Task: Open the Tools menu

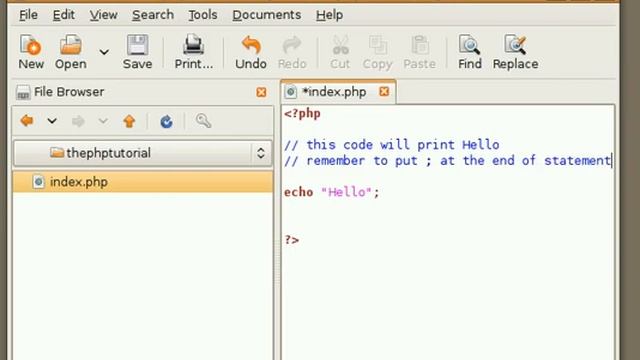Action: pos(202,15)
